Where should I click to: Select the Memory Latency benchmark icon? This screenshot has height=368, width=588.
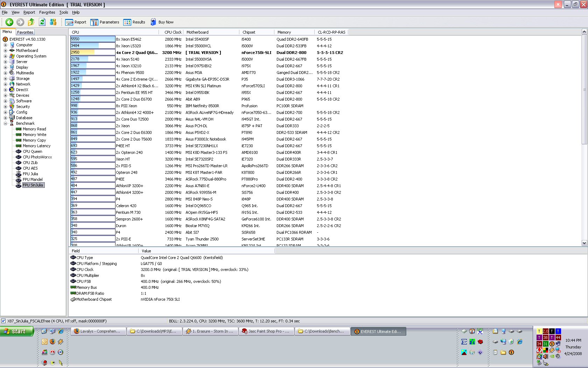point(19,146)
